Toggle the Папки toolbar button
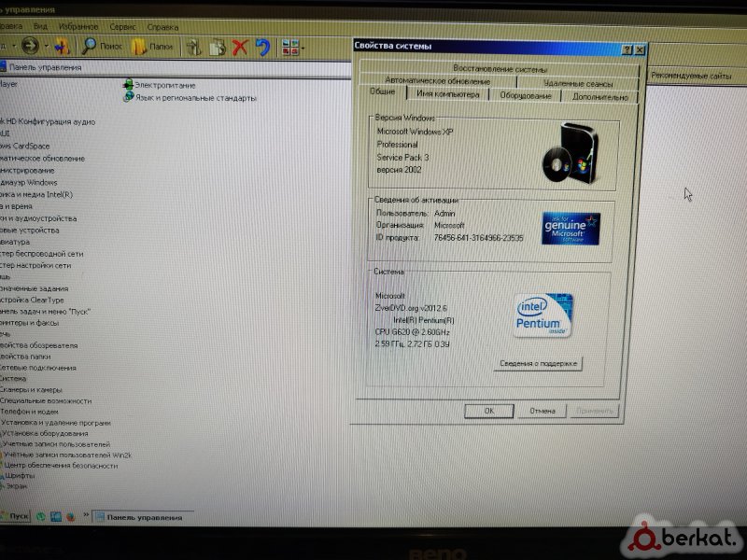The height and width of the screenshot is (560, 747). [x=152, y=47]
